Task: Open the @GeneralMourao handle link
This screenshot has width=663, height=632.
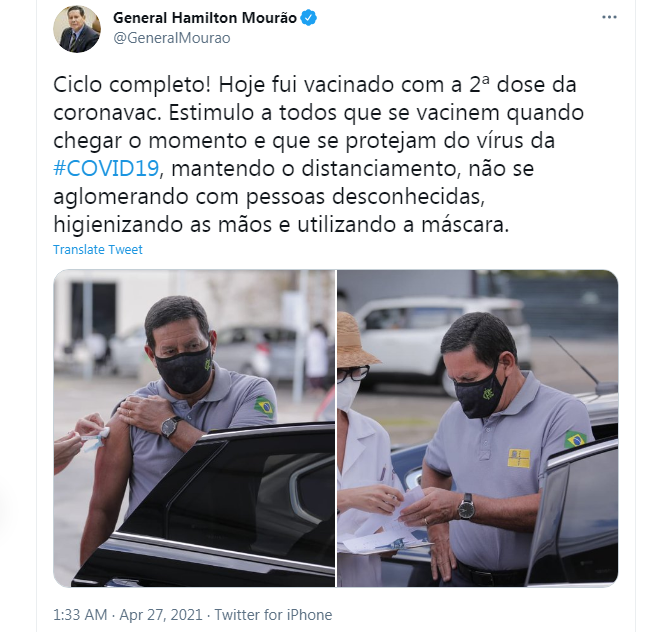Action: click(x=172, y=38)
